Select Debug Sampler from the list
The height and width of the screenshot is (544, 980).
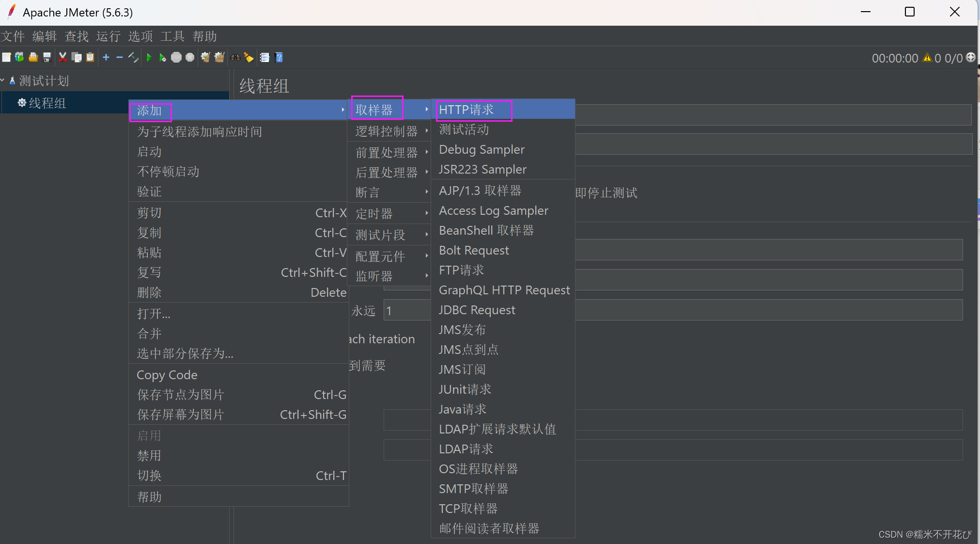coord(481,149)
